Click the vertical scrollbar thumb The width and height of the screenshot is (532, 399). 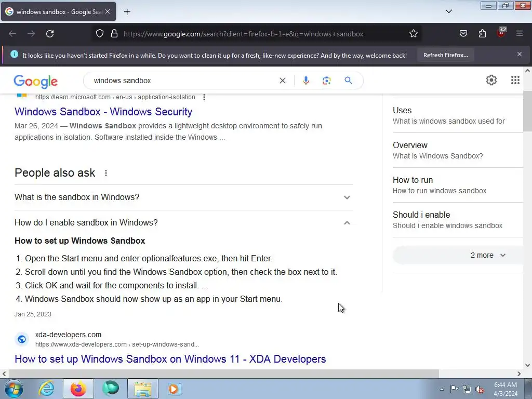point(527,111)
